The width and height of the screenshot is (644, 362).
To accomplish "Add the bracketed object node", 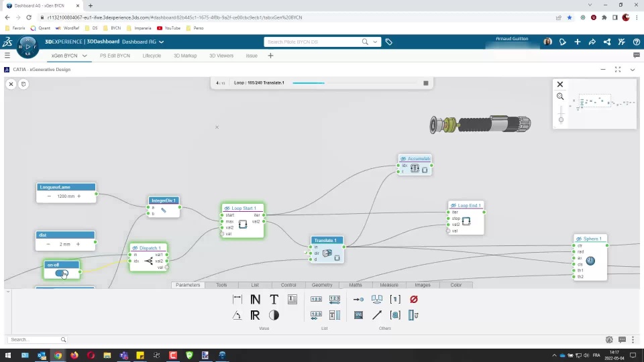I will click(395, 315).
